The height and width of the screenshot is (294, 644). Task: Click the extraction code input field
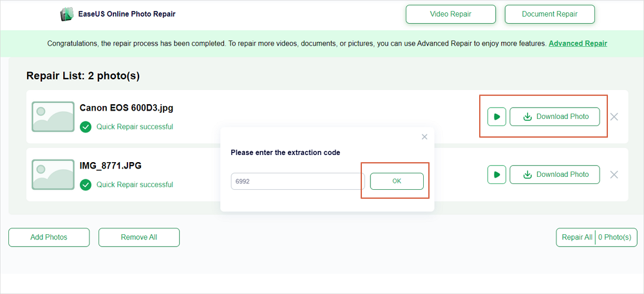click(298, 181)
